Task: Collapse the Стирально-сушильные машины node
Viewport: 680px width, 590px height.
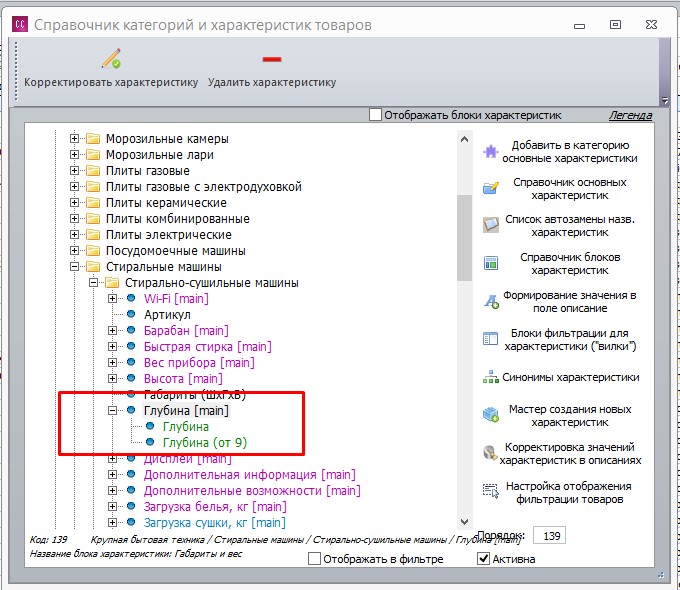Action: click(93, 283)
